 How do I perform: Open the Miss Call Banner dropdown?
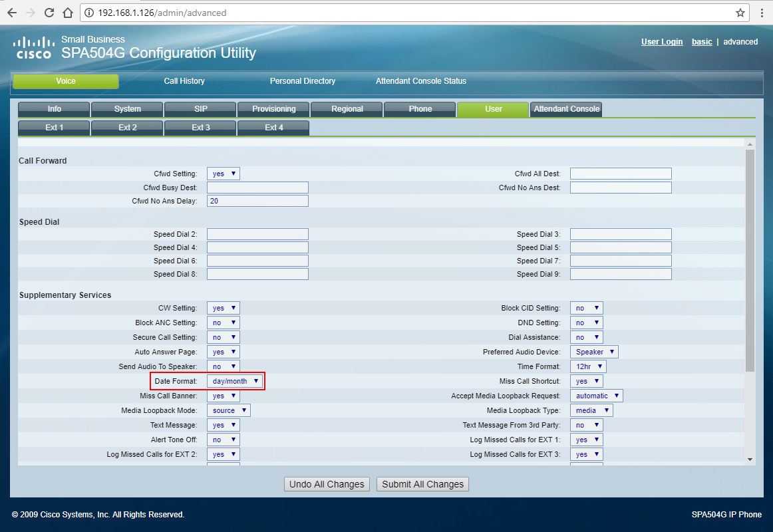click(x=224, y=396)
